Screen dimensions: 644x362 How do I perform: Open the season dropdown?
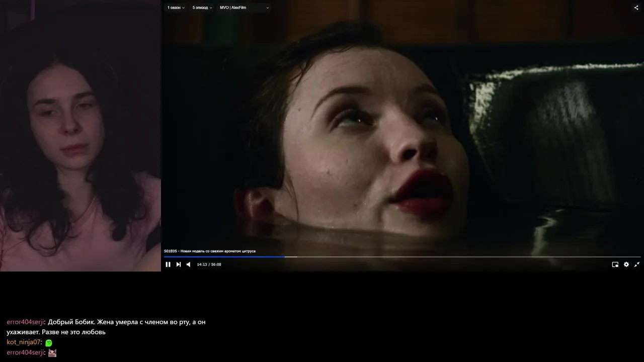pos(176,8)
